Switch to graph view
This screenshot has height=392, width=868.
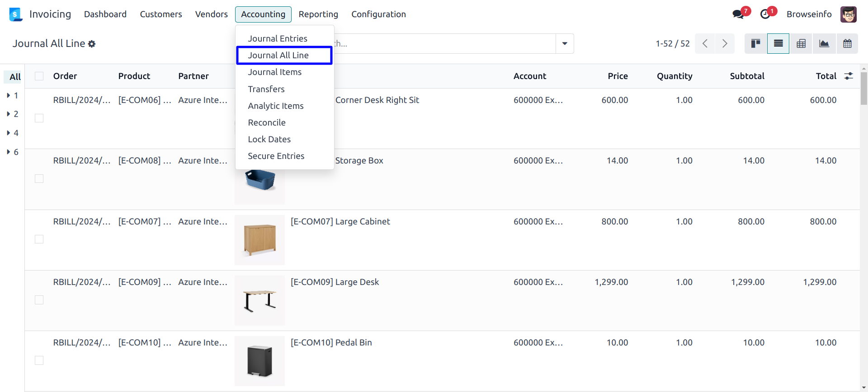coord(824,44)
